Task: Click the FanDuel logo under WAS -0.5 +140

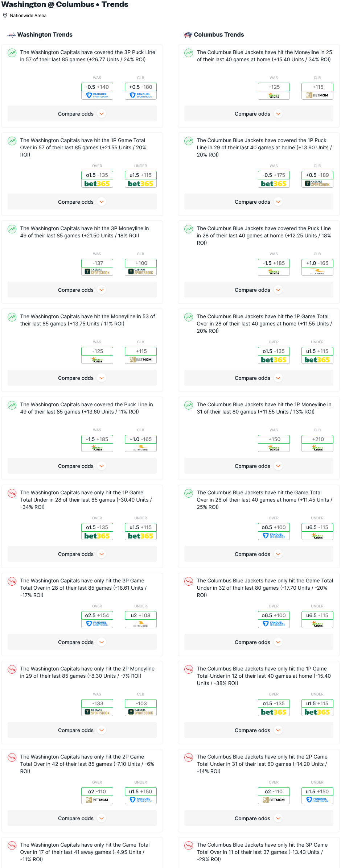Action: [x=97, y=95]
